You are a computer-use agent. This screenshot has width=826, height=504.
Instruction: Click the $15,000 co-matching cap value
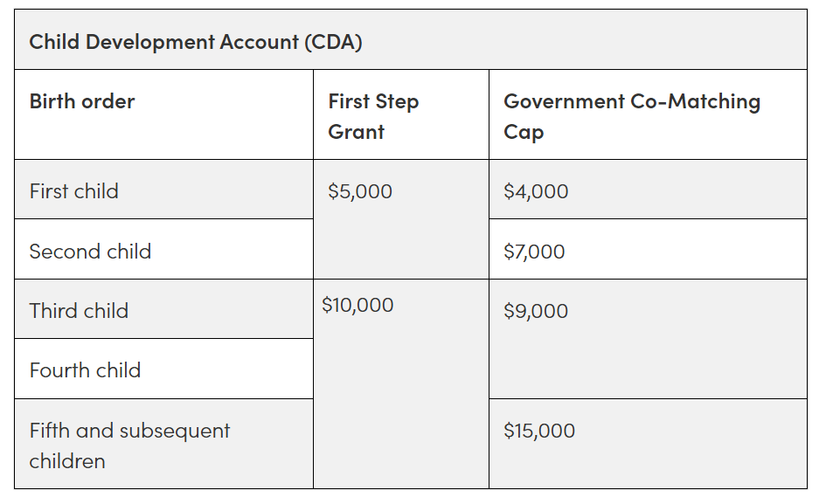click(x=539, y=431)
